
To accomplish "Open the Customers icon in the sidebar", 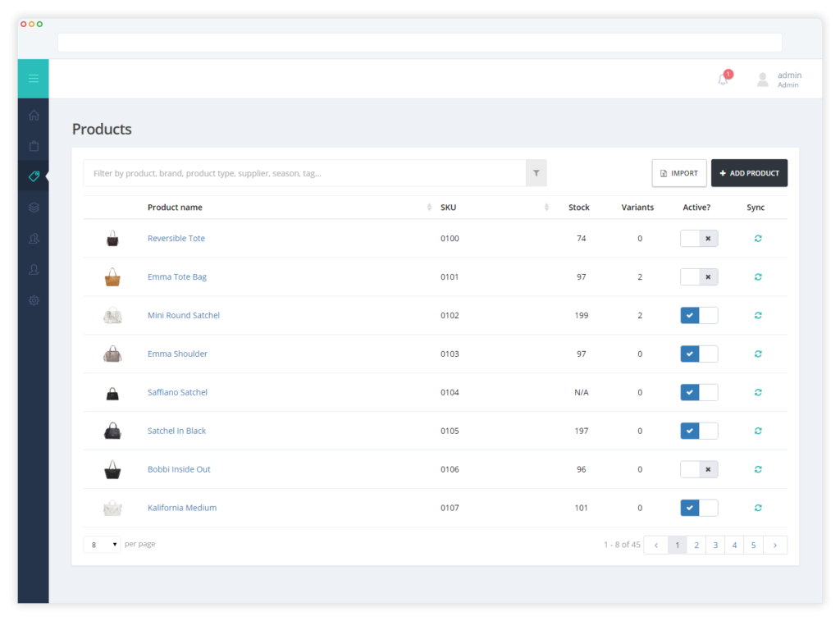I will (x=33, y=238).
